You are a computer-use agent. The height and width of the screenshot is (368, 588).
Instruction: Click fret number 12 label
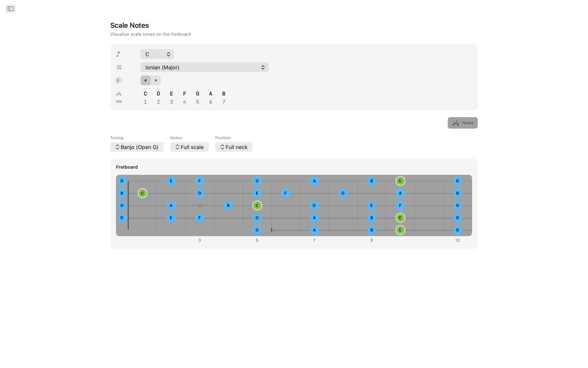458,240
